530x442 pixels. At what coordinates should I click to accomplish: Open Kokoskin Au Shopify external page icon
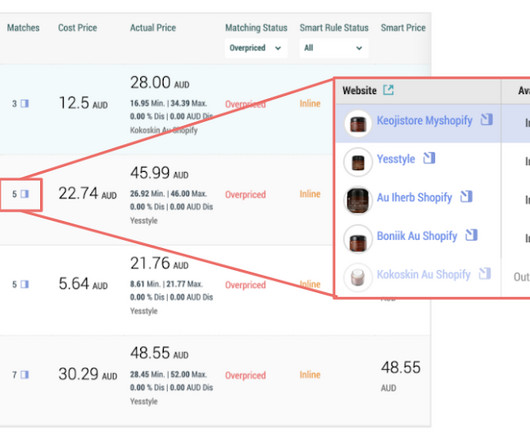(x=485, y=273)
